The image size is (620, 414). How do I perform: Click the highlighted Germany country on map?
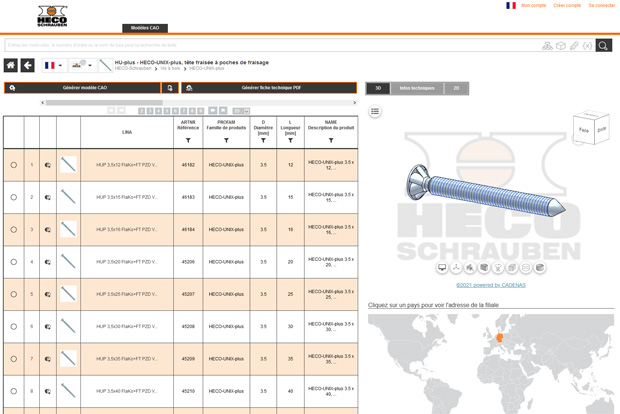(x=500, y=338)
